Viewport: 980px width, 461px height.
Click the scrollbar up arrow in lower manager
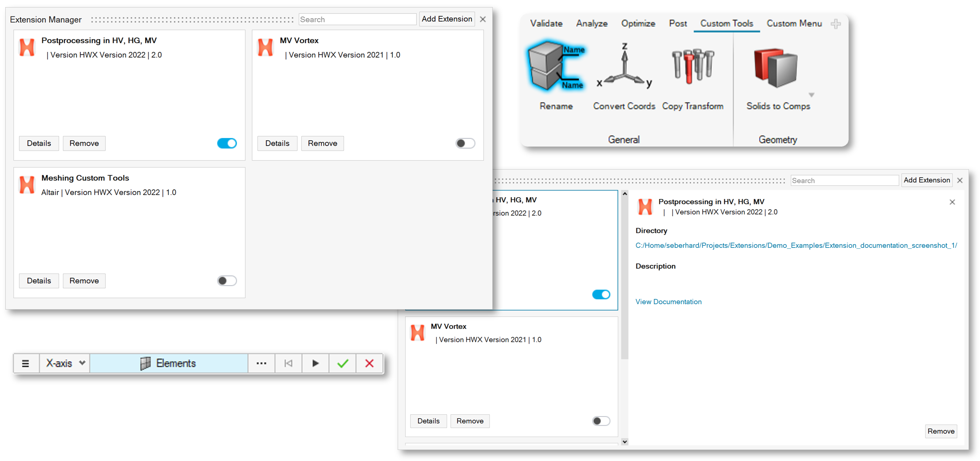pos(625,194)
